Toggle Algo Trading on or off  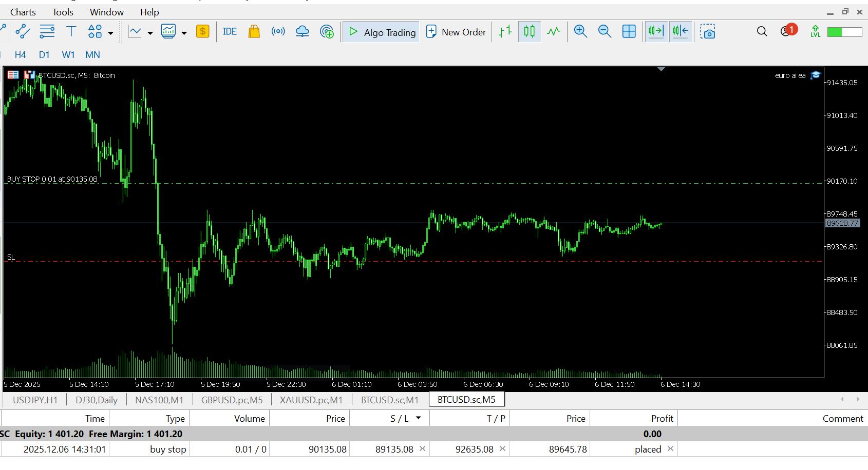click(x=382, y=32)
